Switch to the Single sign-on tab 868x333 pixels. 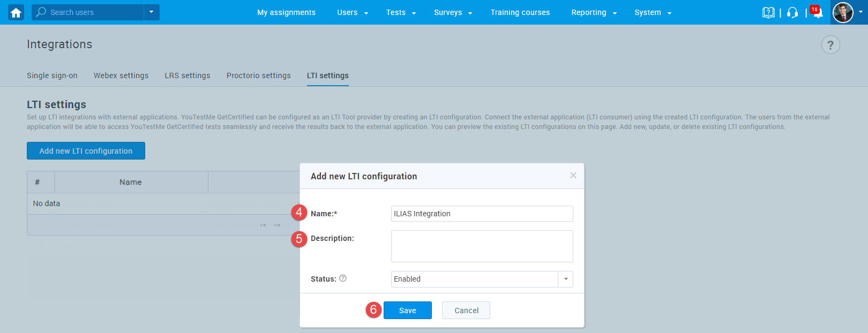click(x=52, y=75)
